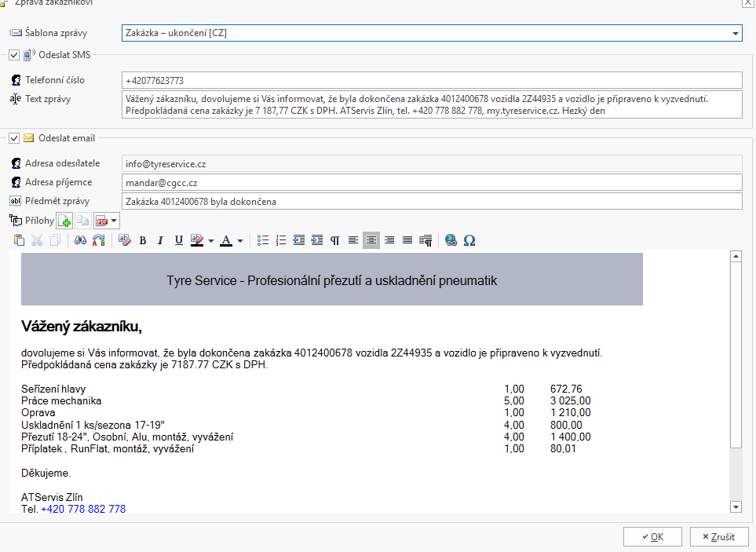Confirm with the OK button

pyautogui.click(x=652, y=536)
